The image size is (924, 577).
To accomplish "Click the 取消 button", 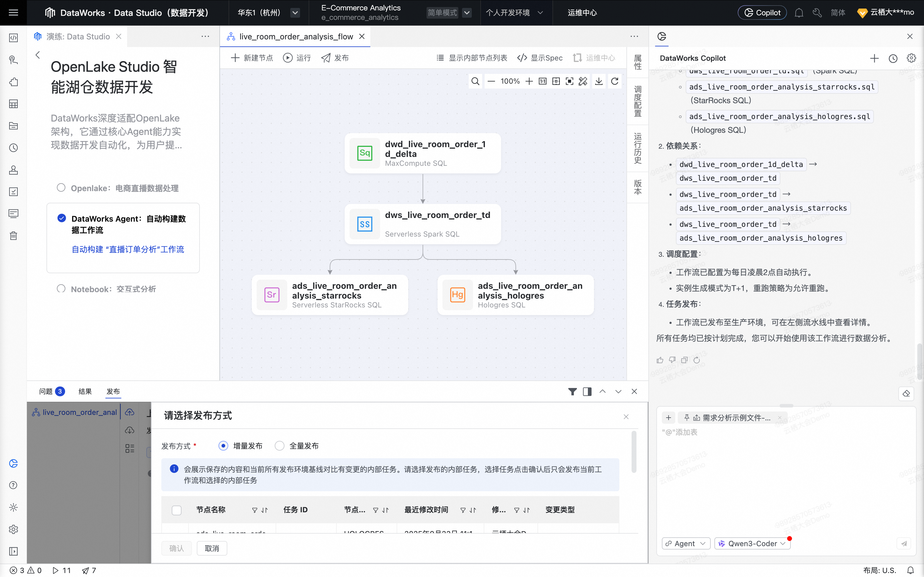I will [212, 548].
